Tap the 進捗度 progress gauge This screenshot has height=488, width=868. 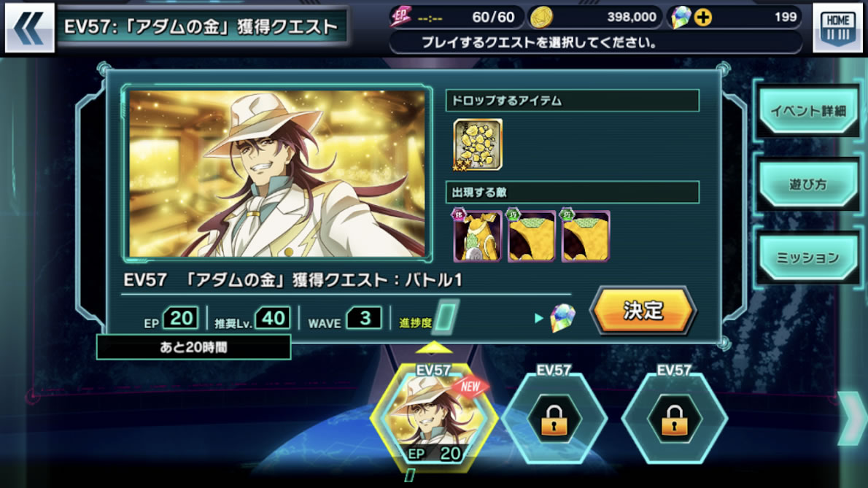click(445, 317)
